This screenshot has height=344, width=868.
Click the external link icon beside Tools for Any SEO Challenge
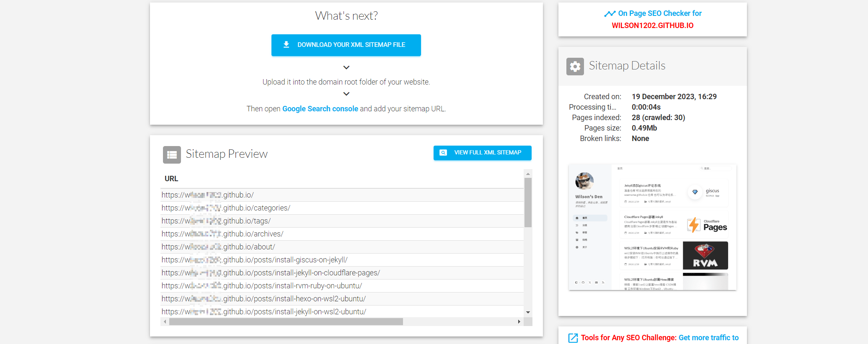pos(573,338)
